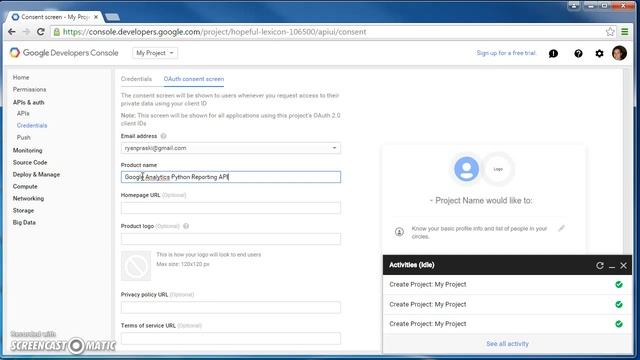Open the settings gear icon
The height and width of the screenshot is (360, 640).
(x=599, y=53)
